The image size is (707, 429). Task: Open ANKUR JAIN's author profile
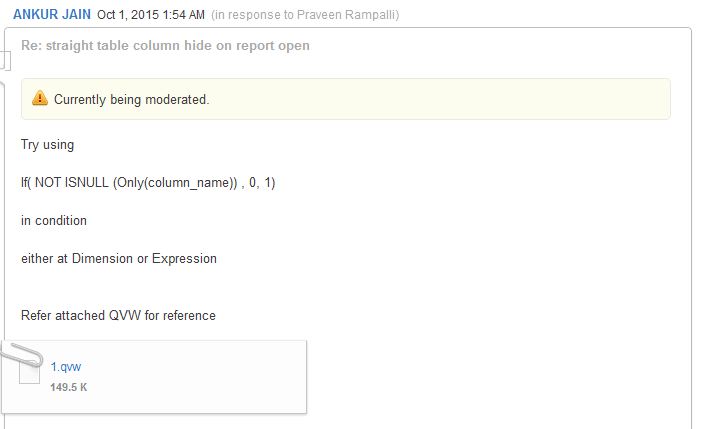[51, 15]
